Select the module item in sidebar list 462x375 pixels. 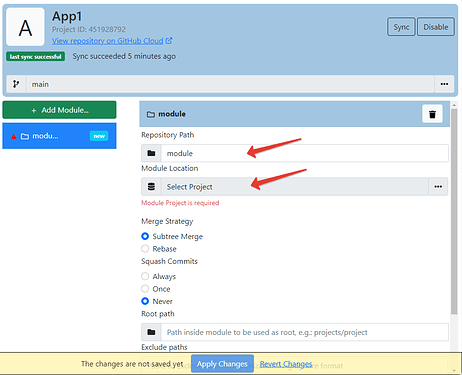(59, 136)
